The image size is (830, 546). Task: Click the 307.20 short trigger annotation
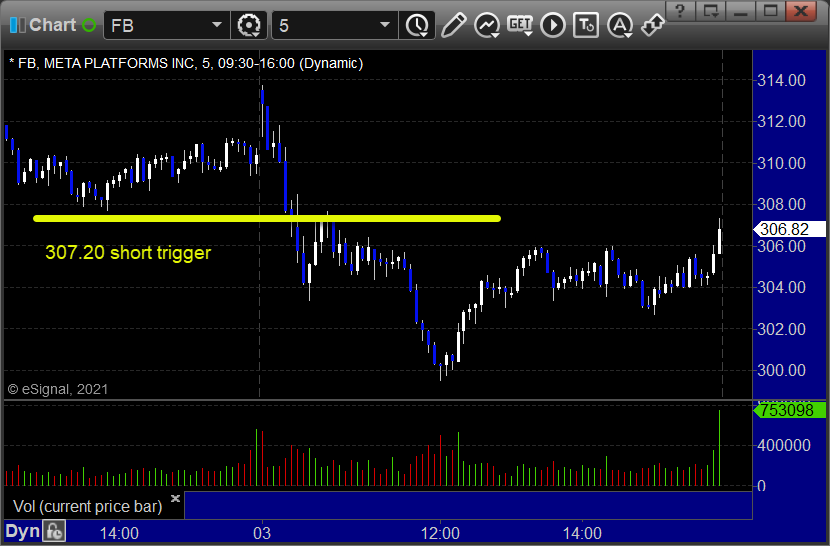128,253
